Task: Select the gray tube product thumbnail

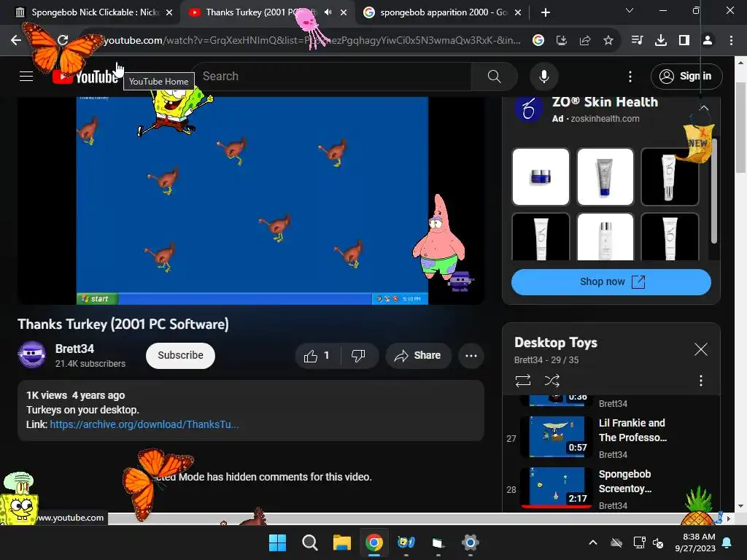Action: [605, 176]
